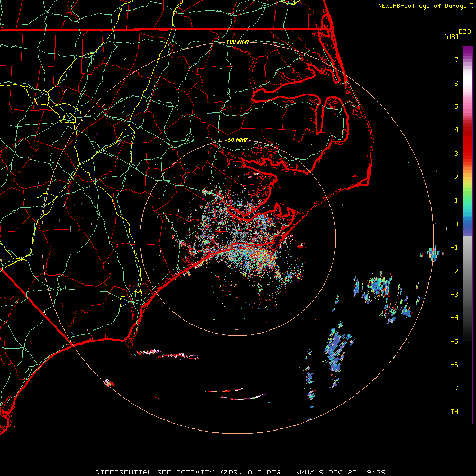The height and width of the screenshot is (476, 476).
Task: Click the 0 value on the color scale
Action: point(456,224)
